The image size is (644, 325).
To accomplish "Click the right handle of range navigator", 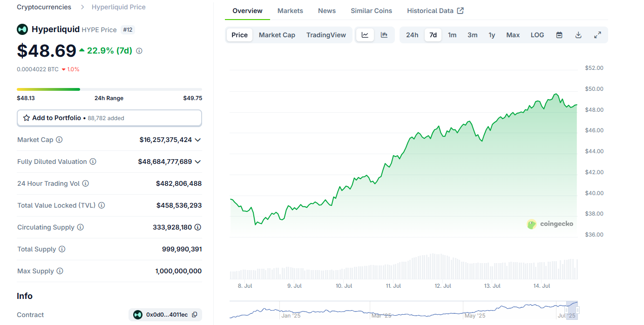I will coord(578,310).
